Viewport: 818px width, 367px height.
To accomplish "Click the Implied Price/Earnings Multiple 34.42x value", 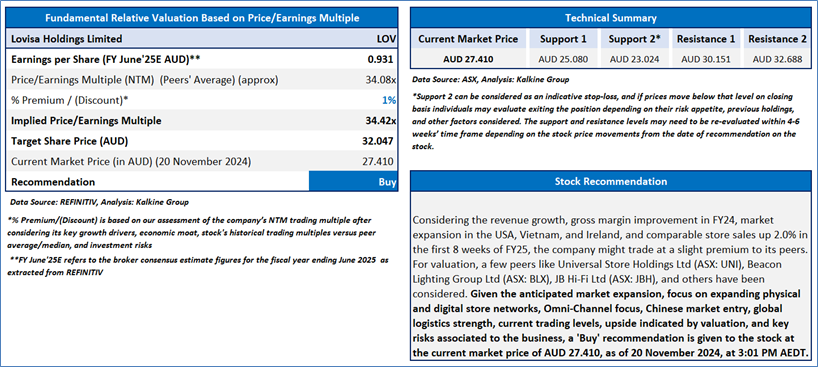I will pyautogui.click(x=380, y=121).
